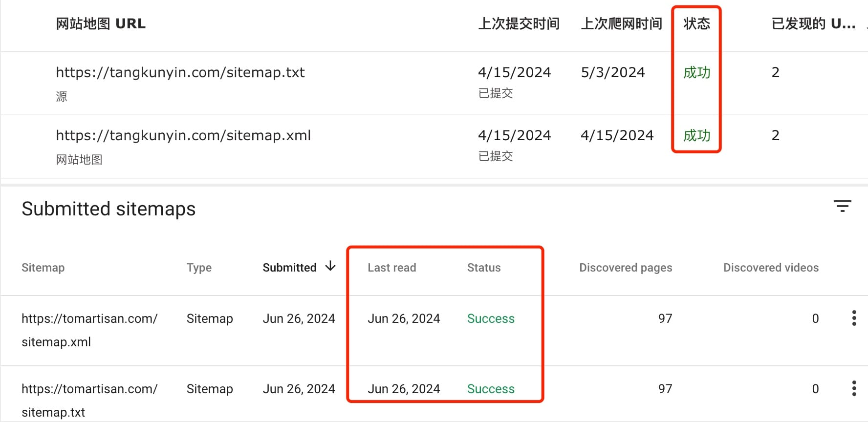Click the Discovered videos column header

coord(771,268)
